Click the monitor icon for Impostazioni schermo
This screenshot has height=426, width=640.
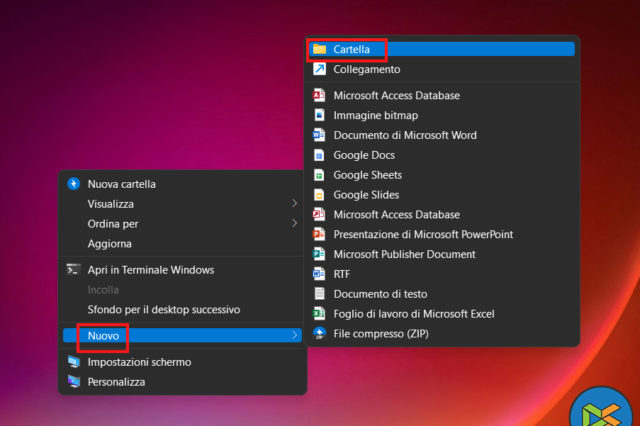73,362
